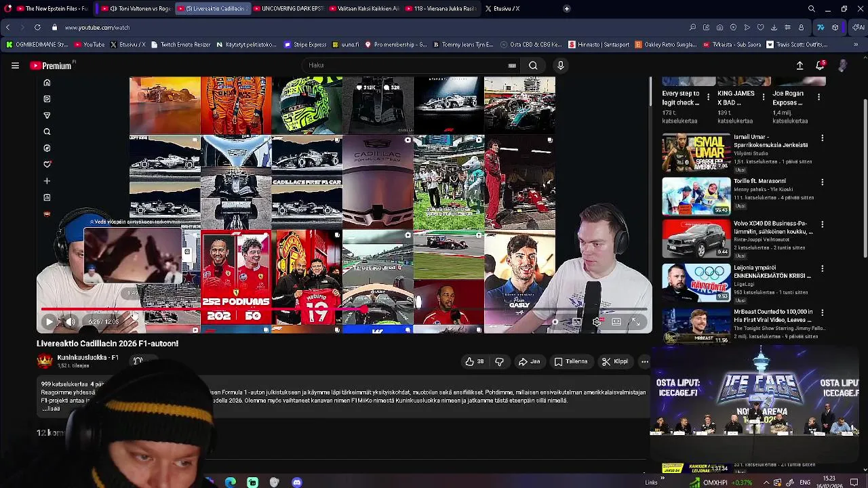Open Leijonia ympäröi recommended video title
The image size is (868, 488).
tap(772, 272)
